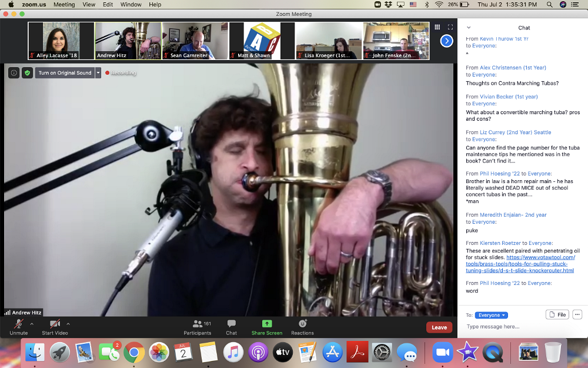The height and width of the screenshot is (368, 588).
Task: Open App Store from the Dock
Action: pos(332,353)
